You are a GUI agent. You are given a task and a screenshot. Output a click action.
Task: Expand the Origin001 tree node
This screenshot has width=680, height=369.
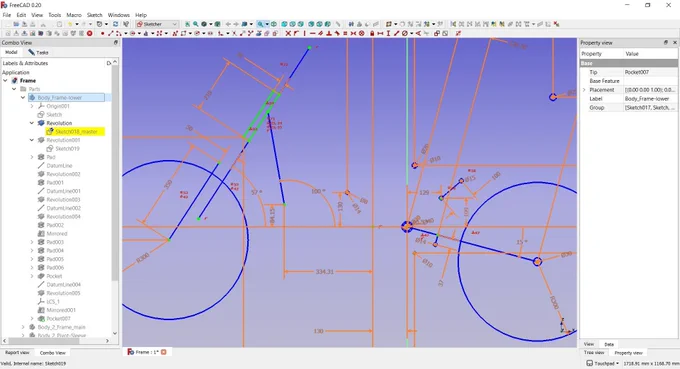coord(32,106)
